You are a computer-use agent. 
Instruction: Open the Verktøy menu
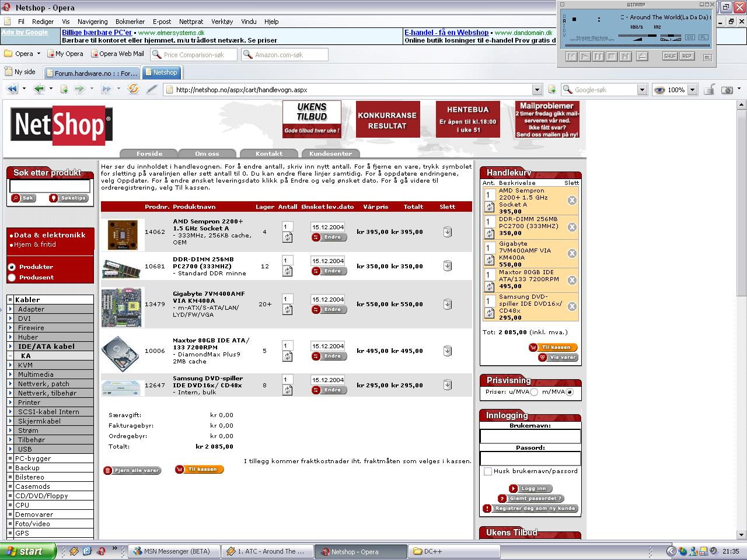coord(222,22)
